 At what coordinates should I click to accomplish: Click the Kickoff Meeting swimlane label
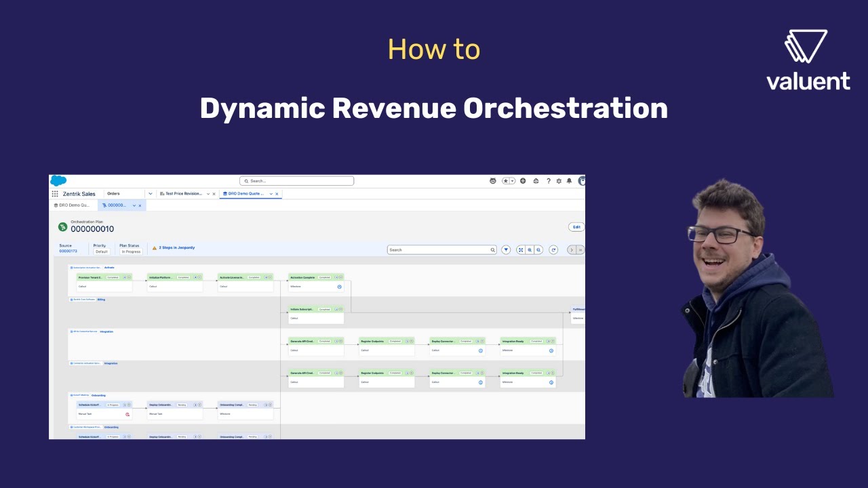coord(79,395)
